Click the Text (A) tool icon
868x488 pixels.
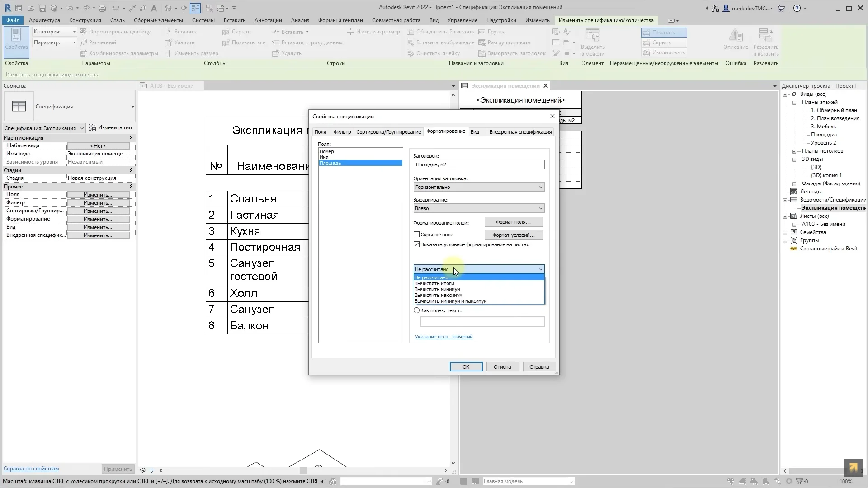[x=154, y=8]
